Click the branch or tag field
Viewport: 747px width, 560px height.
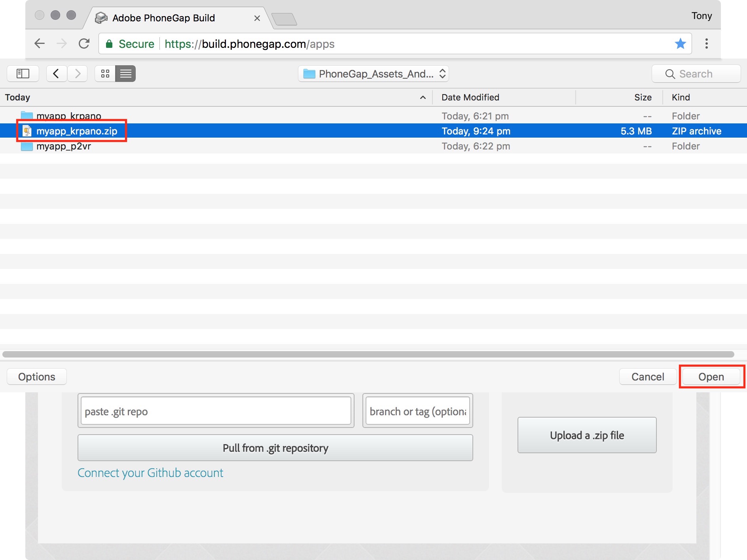(x=418, y=411)
